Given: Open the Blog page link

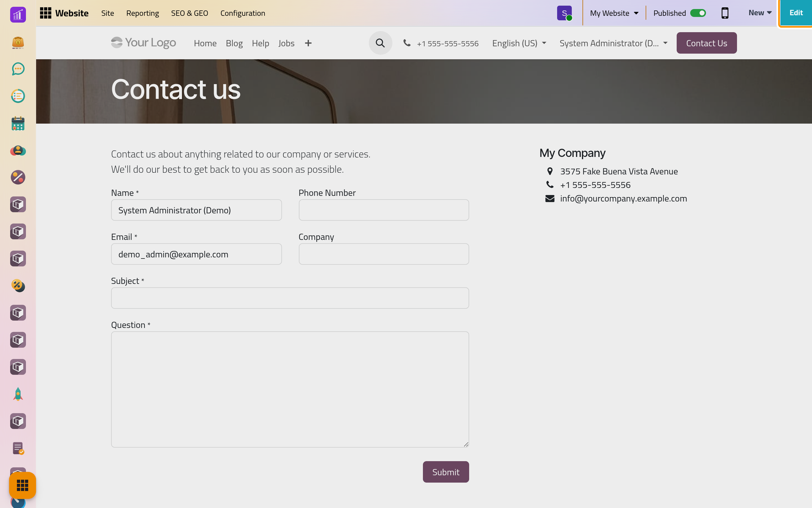Looking at the screenshot, I should (234, 43).
